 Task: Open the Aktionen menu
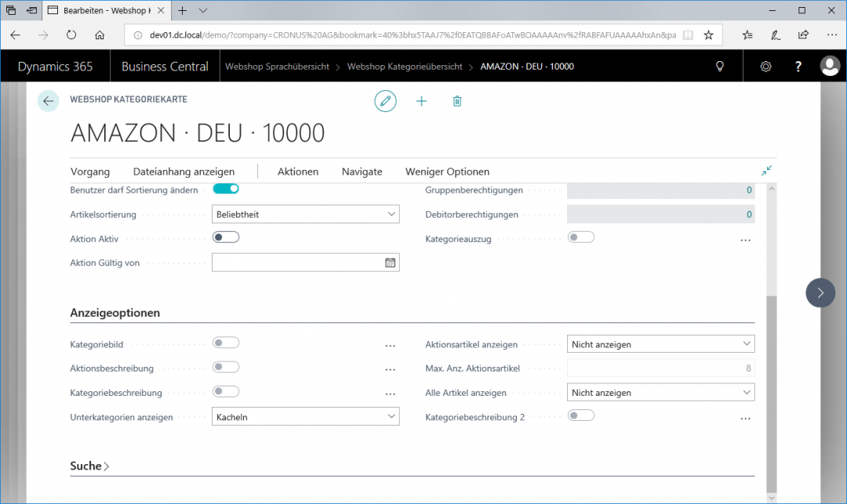[298, 172]
